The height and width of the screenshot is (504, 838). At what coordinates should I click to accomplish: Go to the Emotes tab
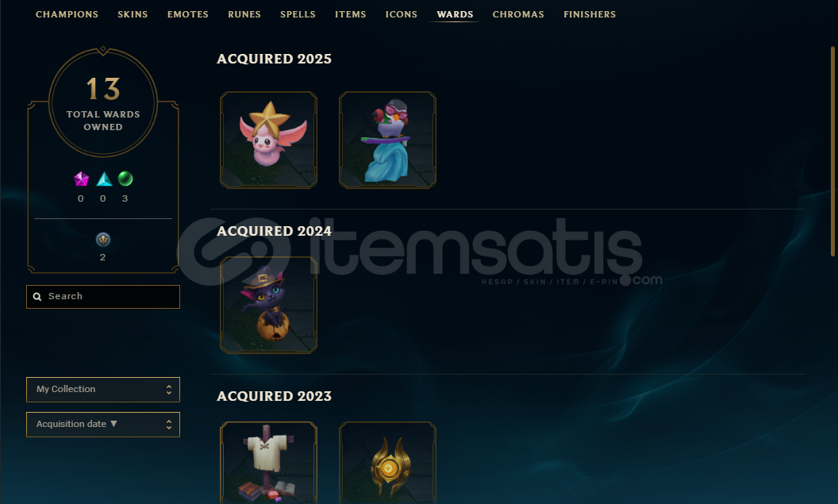pyautogui.click(x=187, y=14)
